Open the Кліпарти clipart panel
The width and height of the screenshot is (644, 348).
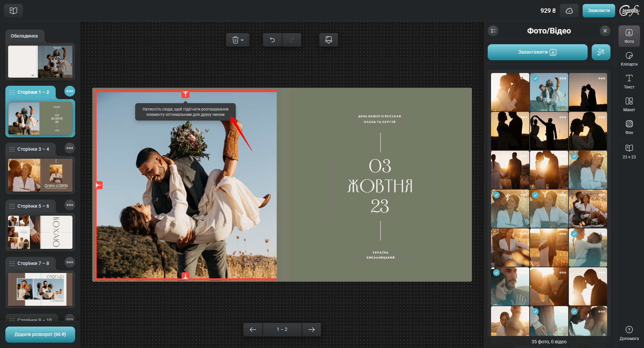pos(629,59)
